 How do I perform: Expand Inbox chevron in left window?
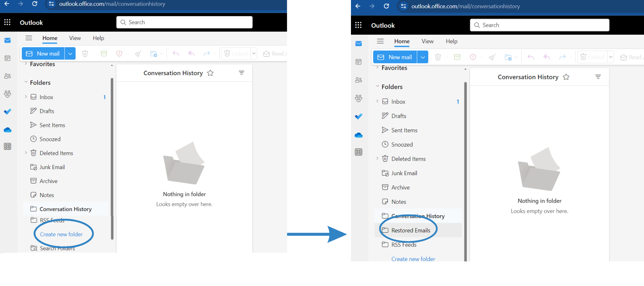tap(26, 97)
